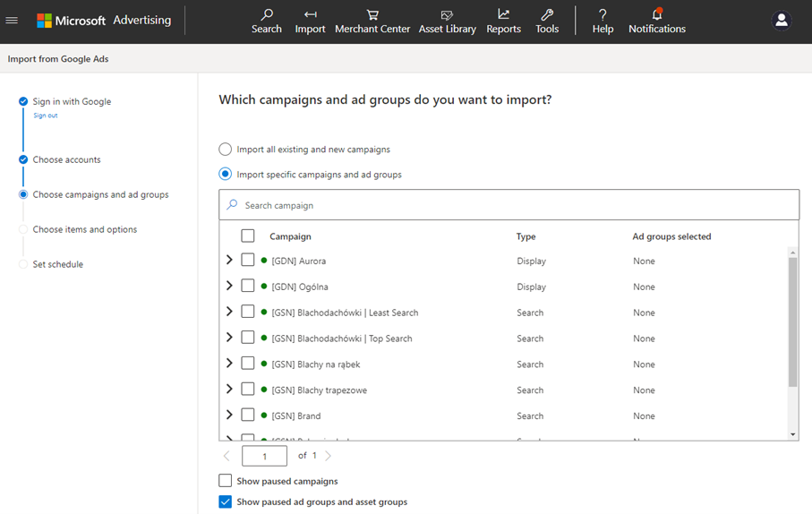The image size is (812, 514).
Task: Expand the [GDN] Ogólna campaign row
Action: point(229,286)
